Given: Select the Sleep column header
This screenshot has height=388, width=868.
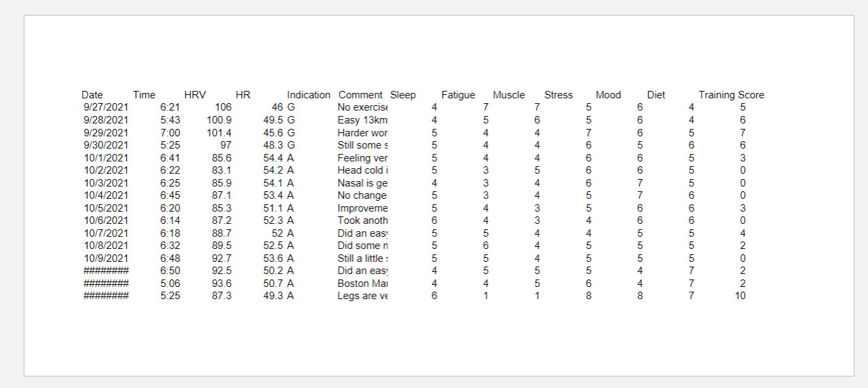Looking at the screenshot, I should click(x=403, y=95).
